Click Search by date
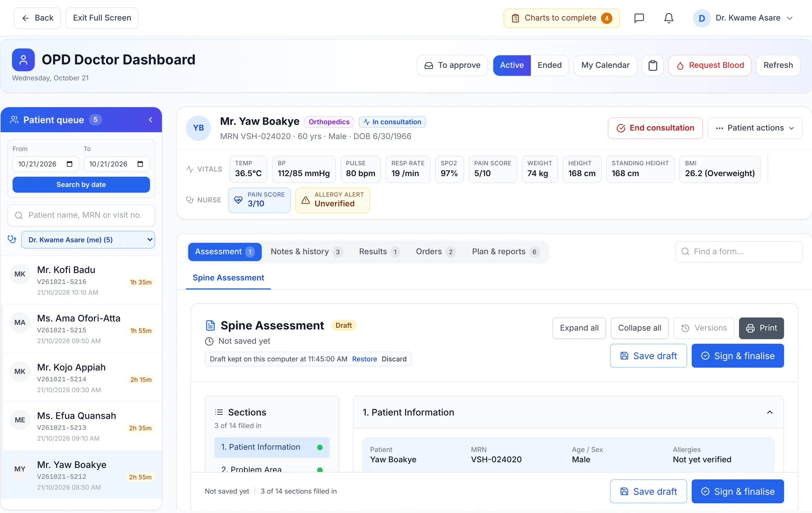This screenshot has height=513, width=812. point(81,185)
